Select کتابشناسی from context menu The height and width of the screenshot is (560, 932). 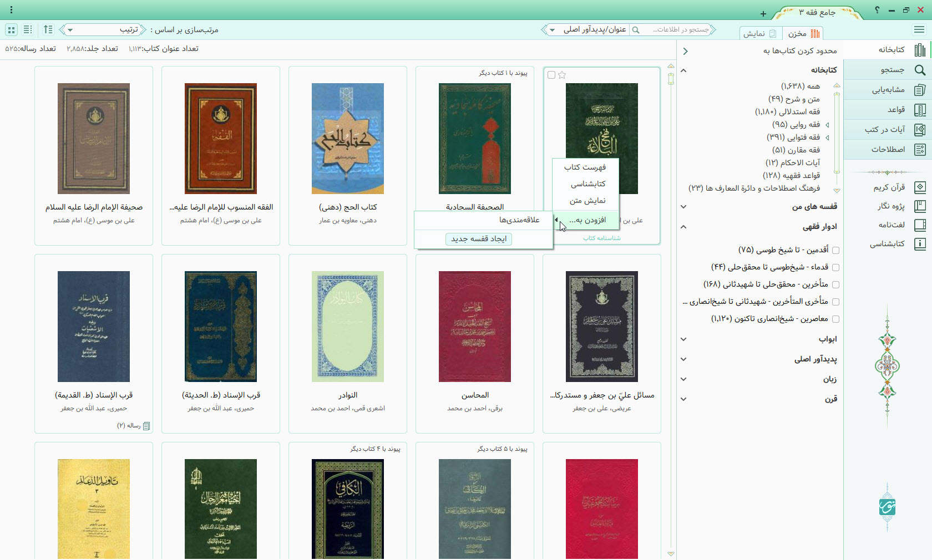coord(585,184)
